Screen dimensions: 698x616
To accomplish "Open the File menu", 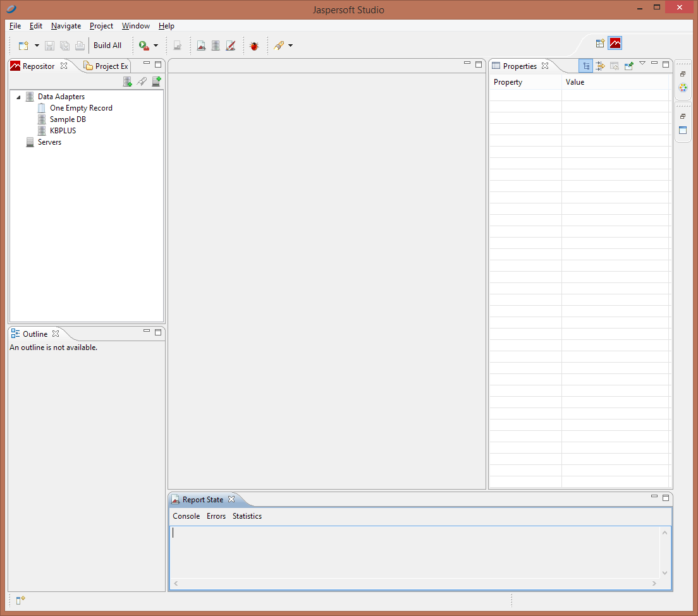I will tap(15, 26).
